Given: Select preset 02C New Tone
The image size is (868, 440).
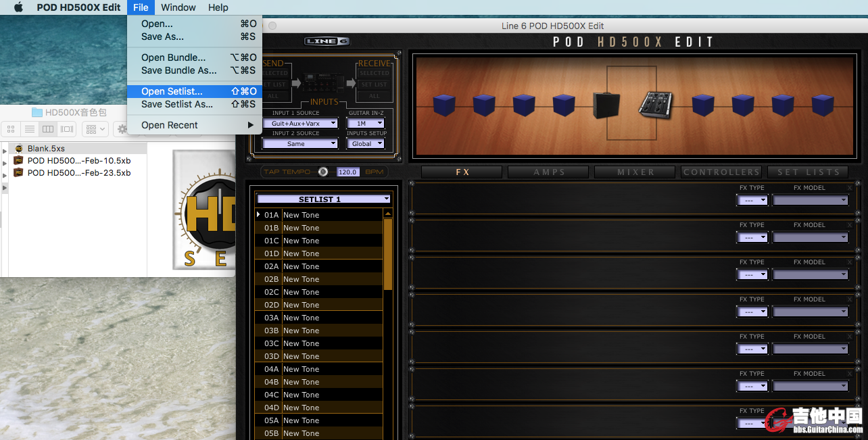Looking at the screenshot, I should [x=318, y=292].
